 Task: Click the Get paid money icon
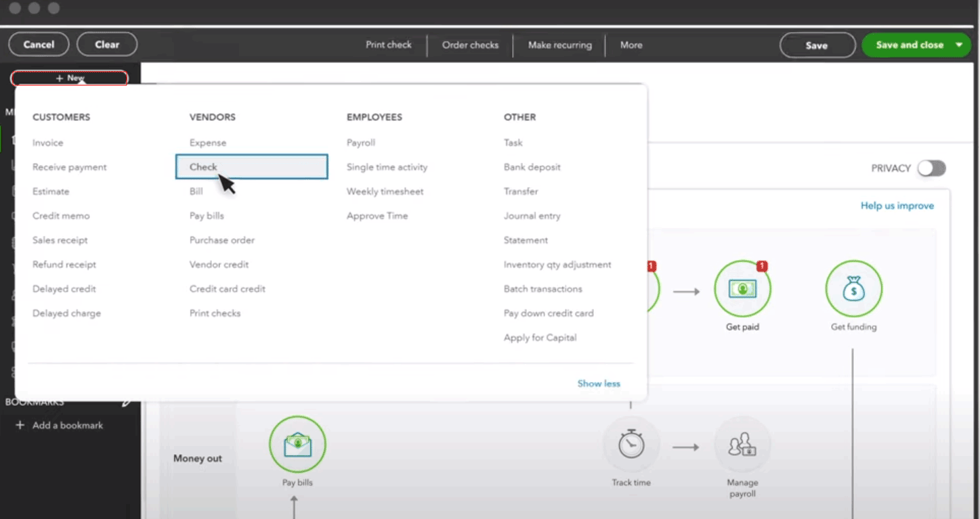click(x=742, y=289)
